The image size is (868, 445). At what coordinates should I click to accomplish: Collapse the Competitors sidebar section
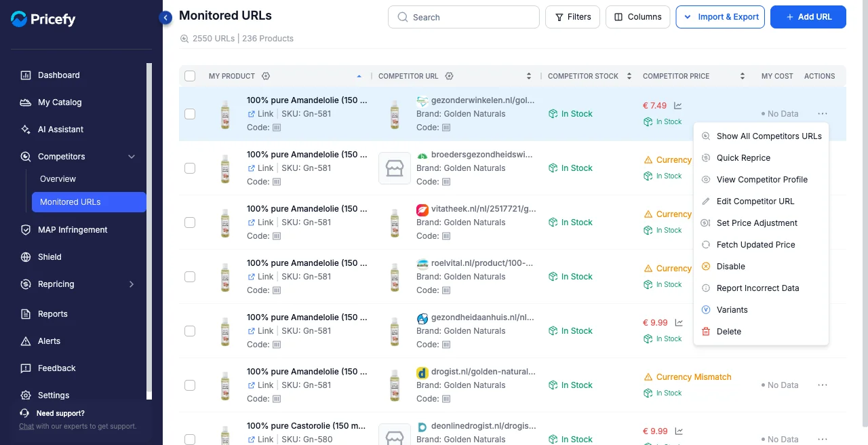132,157
